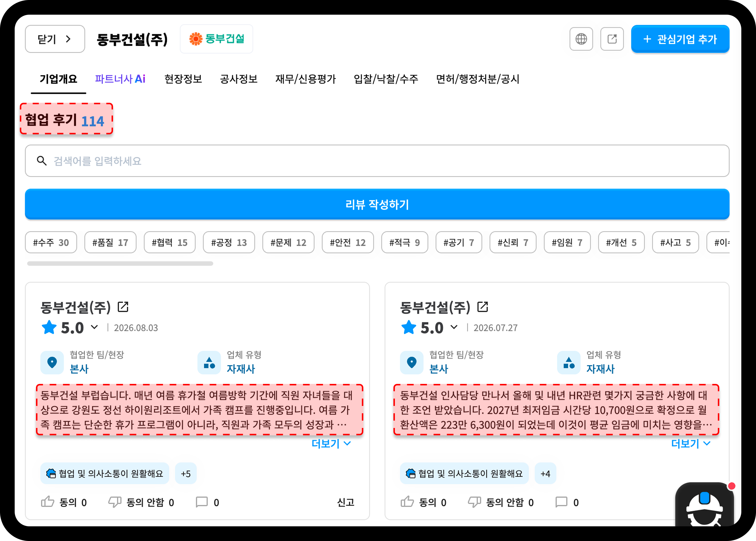Click 동부건설(주) title on 2026.08.03 review card
The width and height of the screenshot is (756, 541).
[76, 307]
